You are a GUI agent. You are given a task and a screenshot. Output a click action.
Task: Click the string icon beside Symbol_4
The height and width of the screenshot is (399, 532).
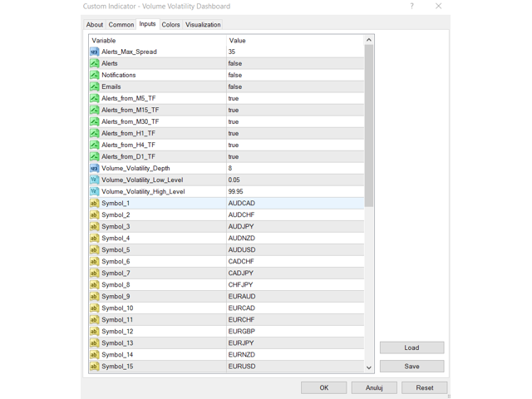click(94, 239)
